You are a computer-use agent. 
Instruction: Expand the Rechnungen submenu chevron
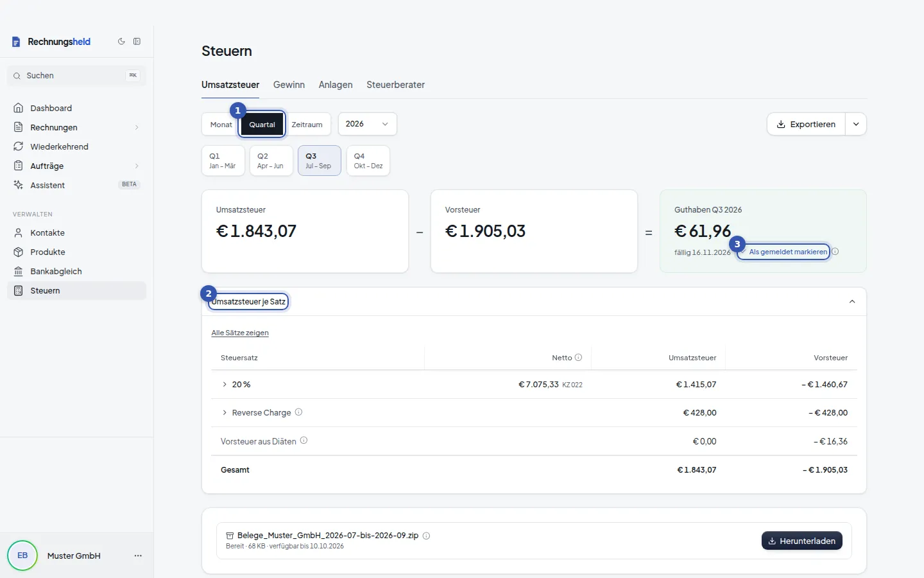pyautogui.click(x=137, y=127)
